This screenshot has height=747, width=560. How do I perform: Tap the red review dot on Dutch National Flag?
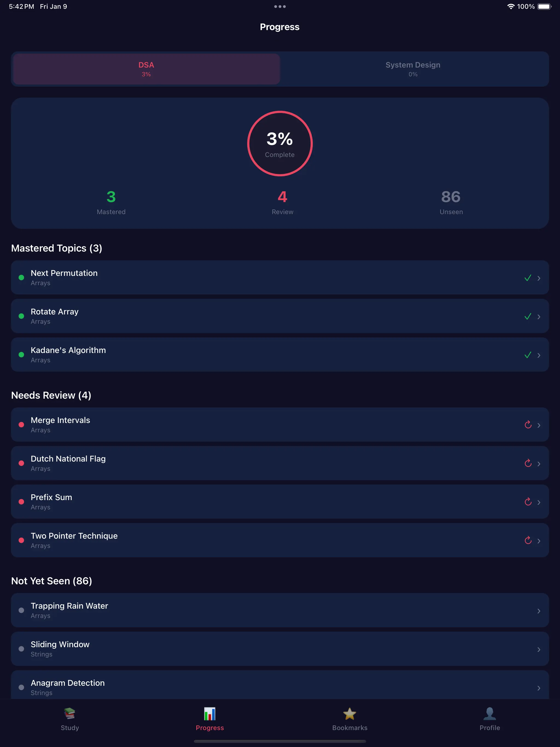pyautogui.click(x=22, y=463)
